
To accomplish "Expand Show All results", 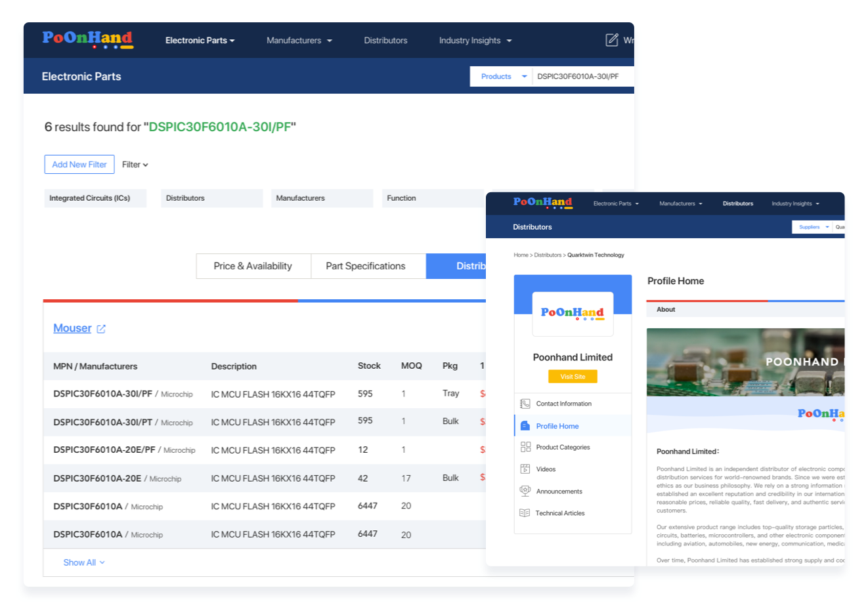I will pyautogui.click(x=84, y=562).
